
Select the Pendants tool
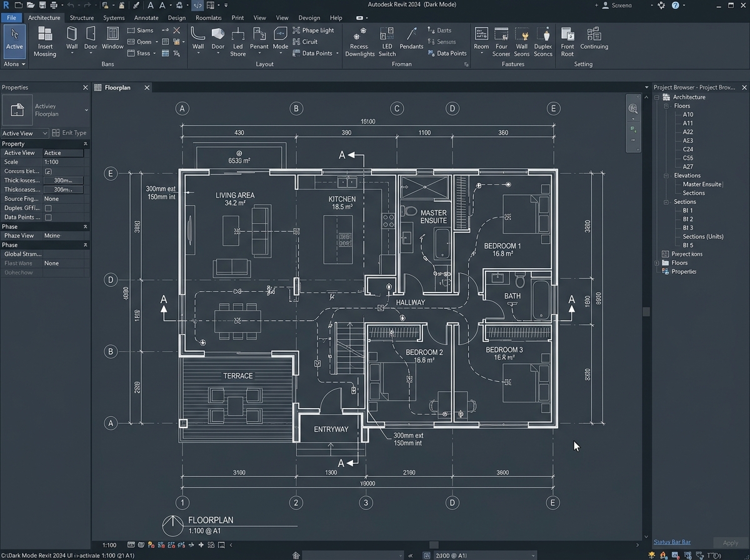pos(412,39)
